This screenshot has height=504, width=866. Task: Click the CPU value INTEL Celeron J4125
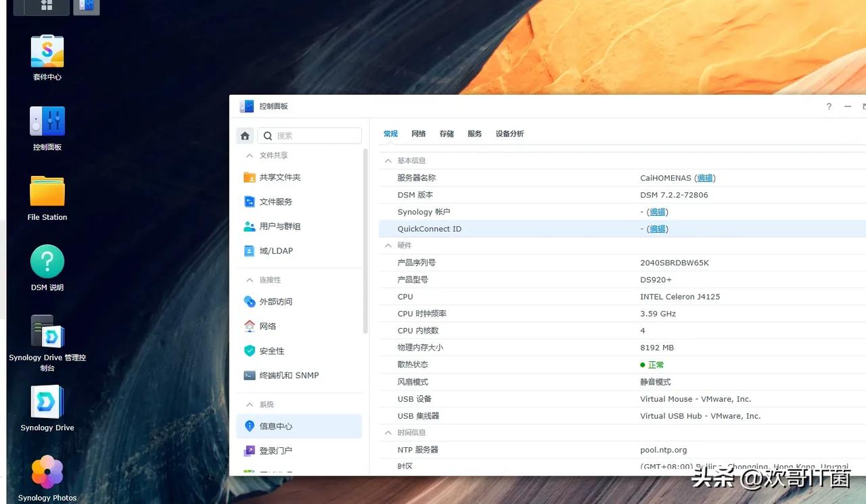pos(680,296)
